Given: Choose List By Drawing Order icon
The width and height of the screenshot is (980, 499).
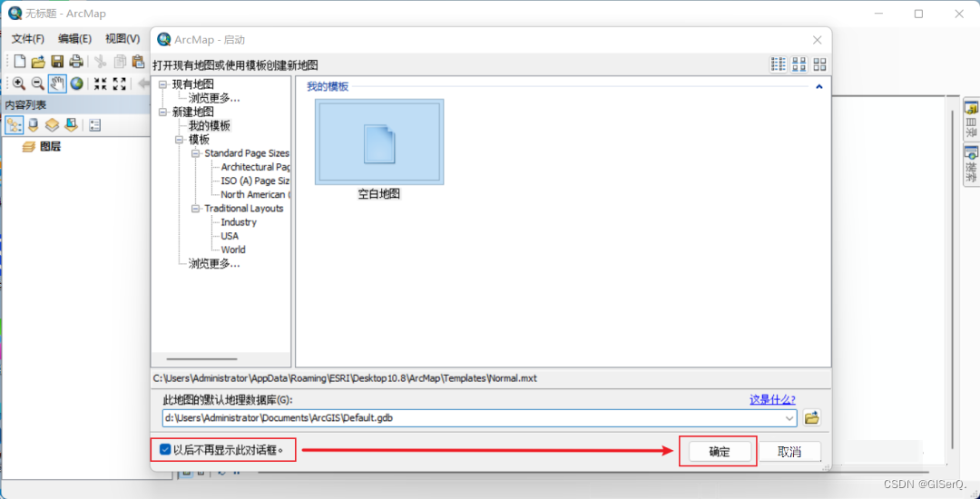Looking at the screenshot, I should [15, 125].
